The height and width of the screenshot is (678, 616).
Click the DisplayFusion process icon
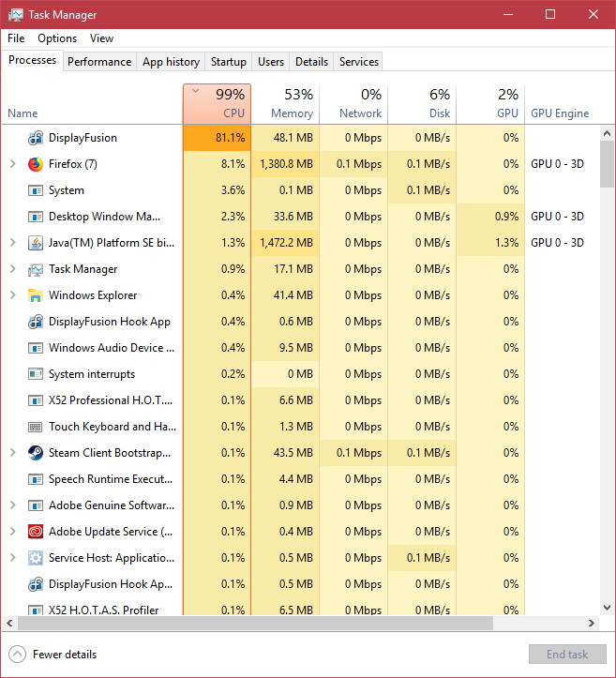pos(36,138)
